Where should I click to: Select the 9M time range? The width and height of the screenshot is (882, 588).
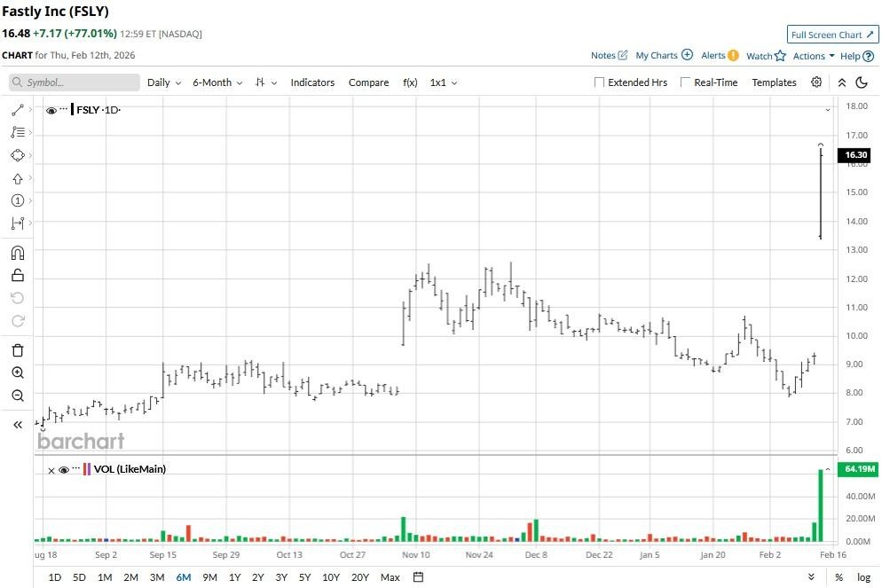tap(209, 577)
